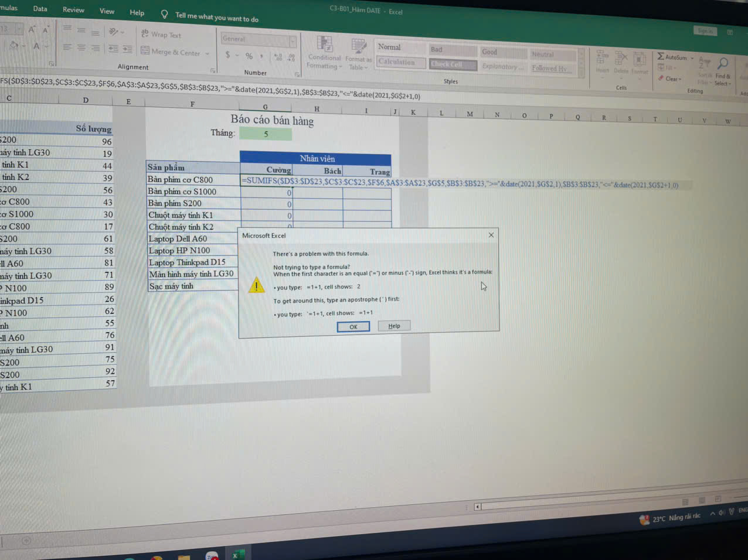The image size is (748, 560).
Task: Click the Increase Font Size icon
Action: 32,29
